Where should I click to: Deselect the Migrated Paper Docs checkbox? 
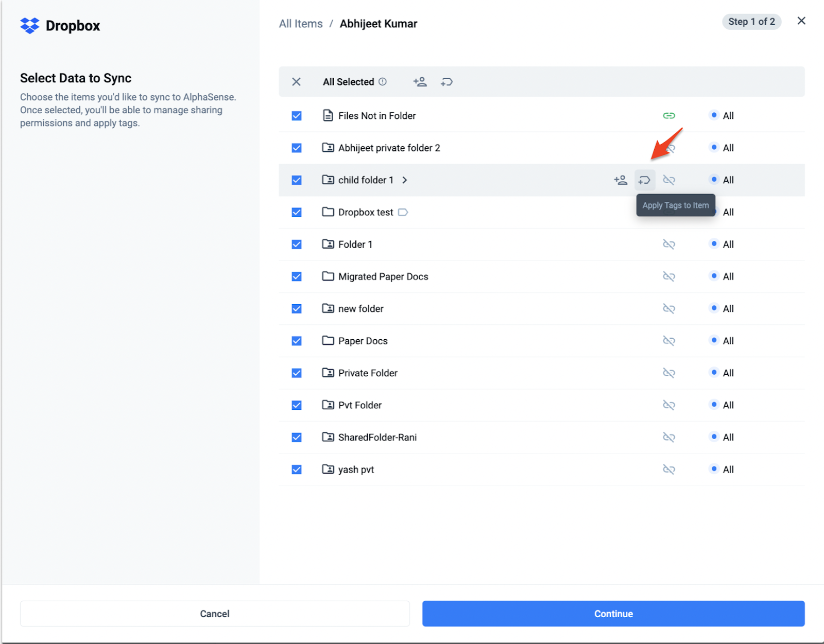(297, 276)
